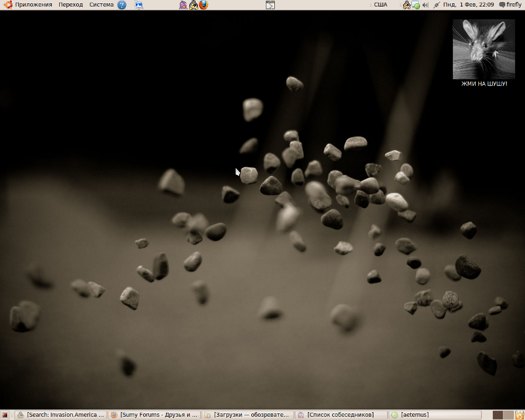Click the penguin launcher beside Firefox
525x420 pixels.
coord(193,5)
